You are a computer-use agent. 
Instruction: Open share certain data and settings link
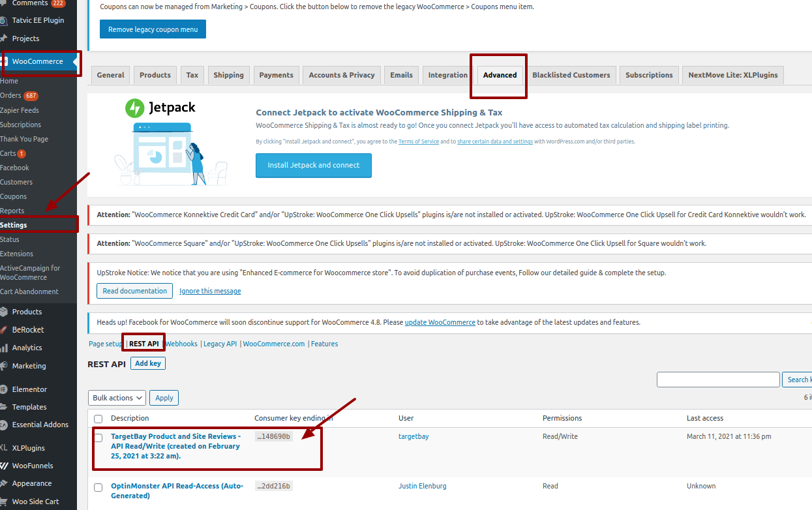point(495,142)
